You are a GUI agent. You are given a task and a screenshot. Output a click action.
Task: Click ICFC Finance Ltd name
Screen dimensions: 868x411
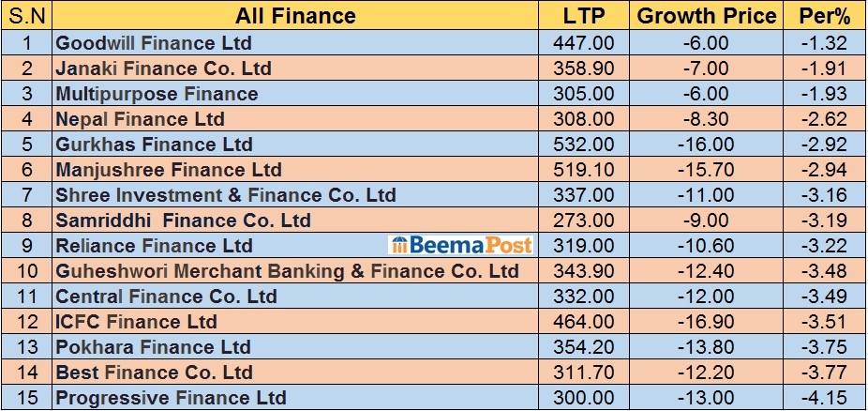coord(136,322)
